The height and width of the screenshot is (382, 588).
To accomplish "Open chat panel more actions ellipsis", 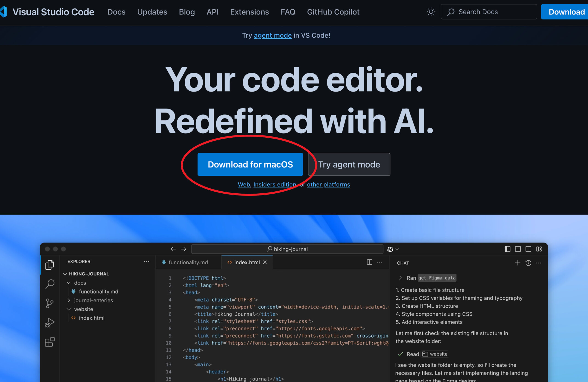I will tap(539, 263).
